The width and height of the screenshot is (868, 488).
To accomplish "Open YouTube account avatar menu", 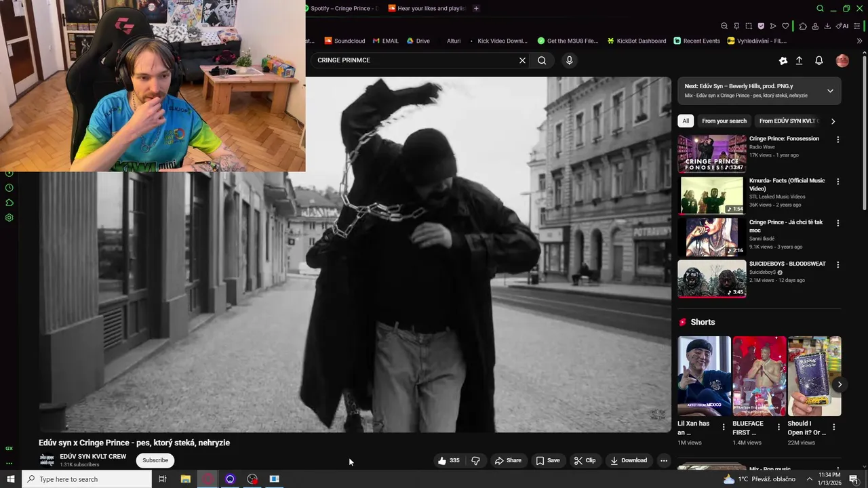I will [842, 60].
